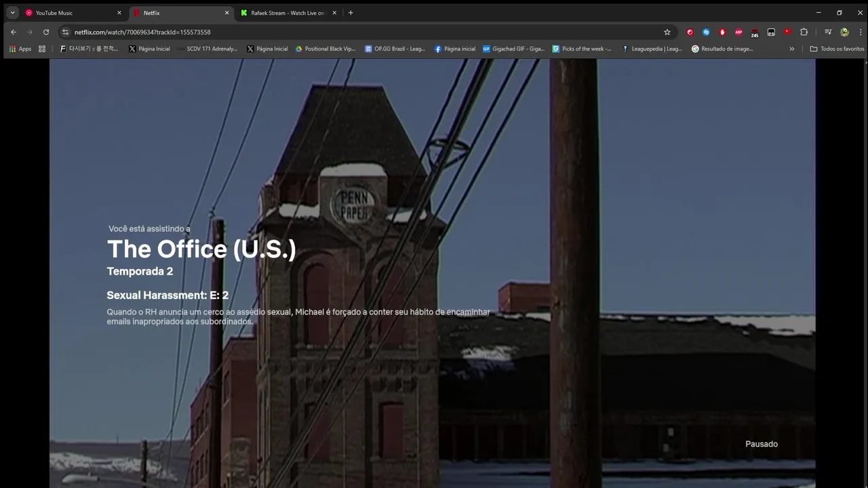Open the Shazam extension

(706, 32)
